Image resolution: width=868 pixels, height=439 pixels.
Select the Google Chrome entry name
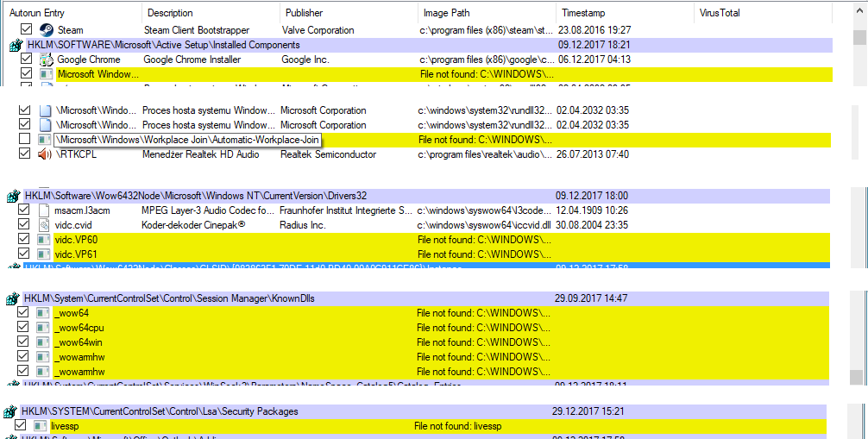(89, 60)
